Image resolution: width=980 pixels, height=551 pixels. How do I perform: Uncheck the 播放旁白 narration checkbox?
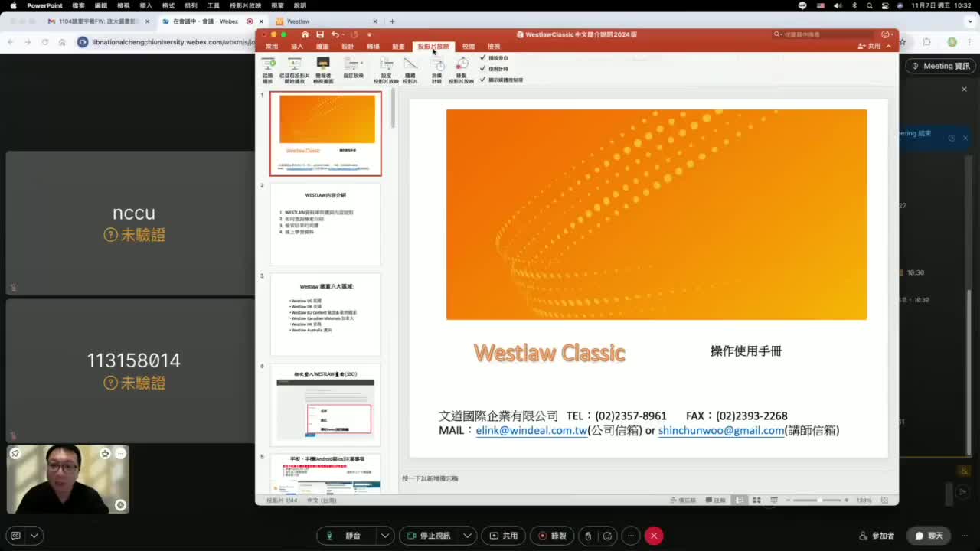[484, 57]
